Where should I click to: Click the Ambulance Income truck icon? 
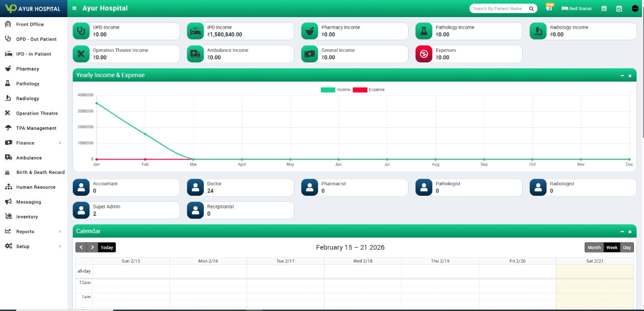pos(195,54)
